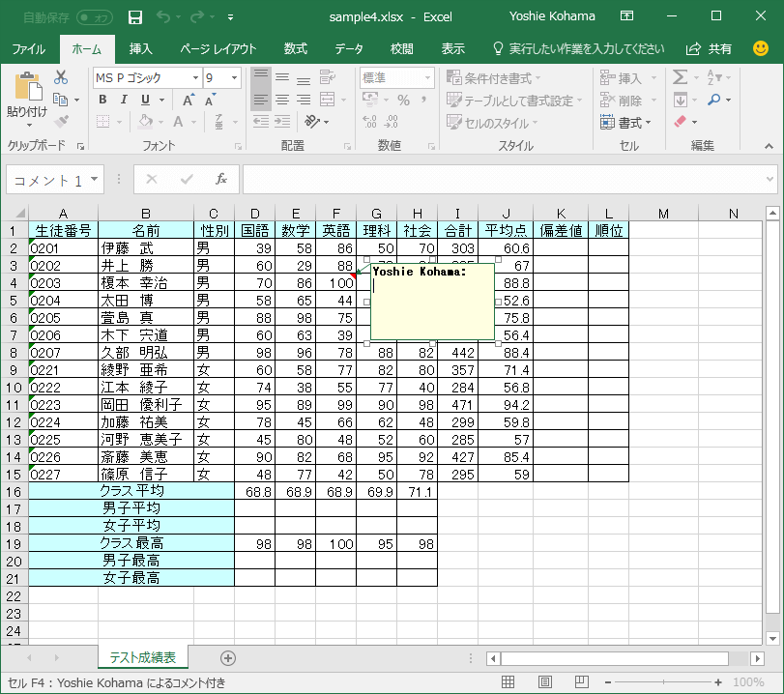Open the 表示 ribbon tab

click(x=453, y=49)
